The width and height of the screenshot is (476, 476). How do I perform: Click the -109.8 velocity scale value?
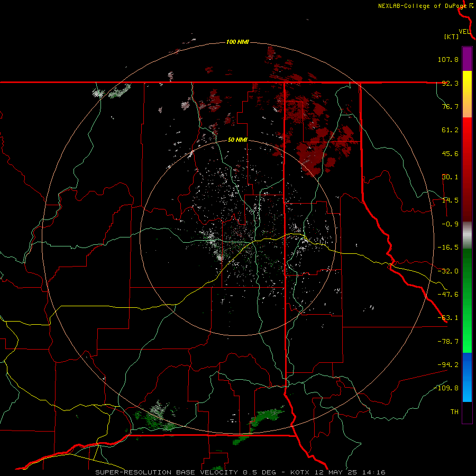click(446, 388)
